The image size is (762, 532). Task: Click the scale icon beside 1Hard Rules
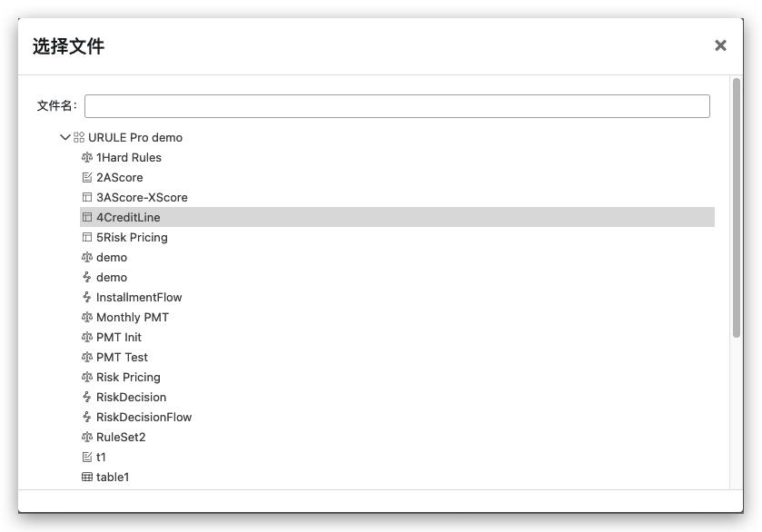pos(87,158)
